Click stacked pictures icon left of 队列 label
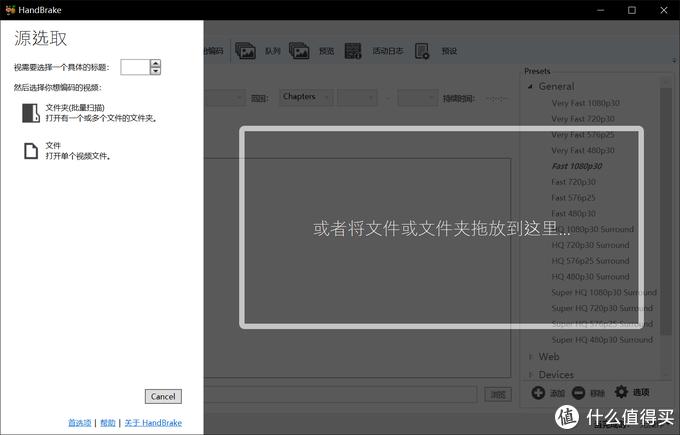The height and width of the screenshot is (435, 680). [x=245, y=51]
